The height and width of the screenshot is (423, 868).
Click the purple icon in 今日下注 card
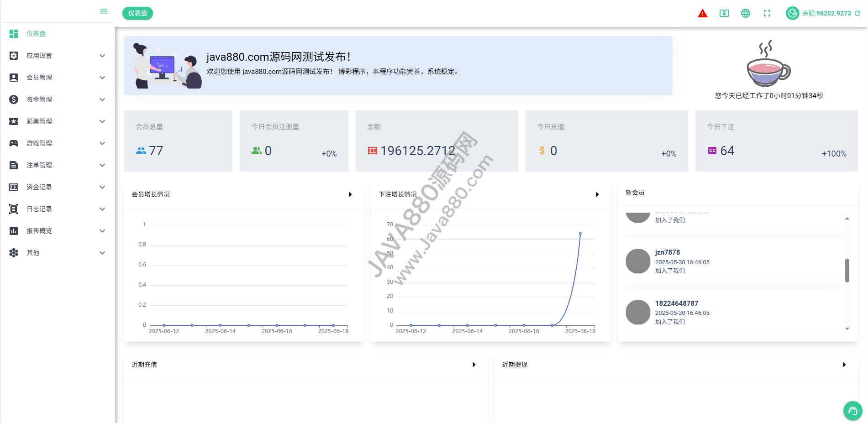click(712, 151)
